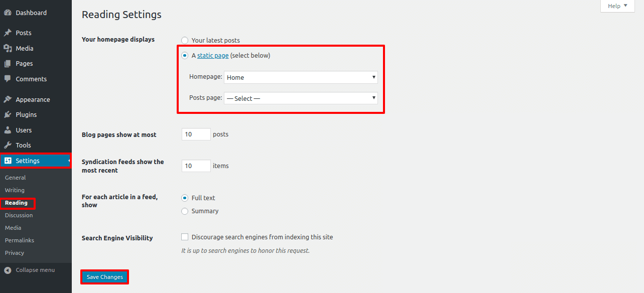Click the Pages icon in sidebar
644x293 pixels.
[x=8, y=64]
